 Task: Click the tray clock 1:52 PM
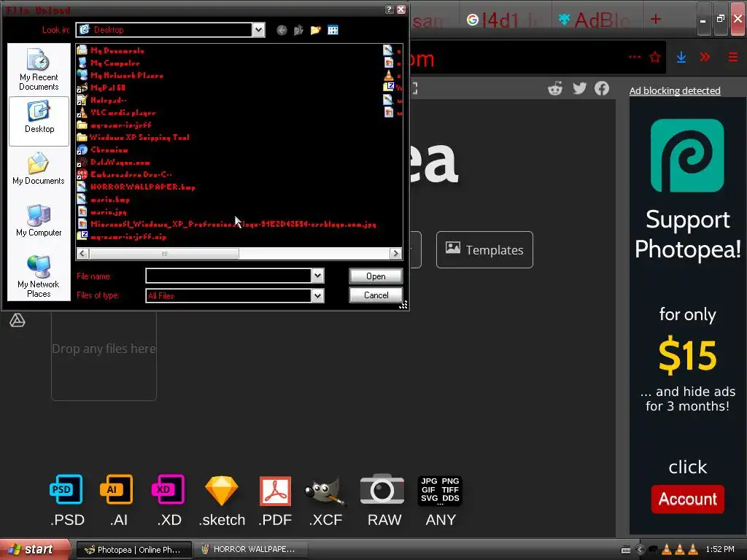tap(720, 550)
